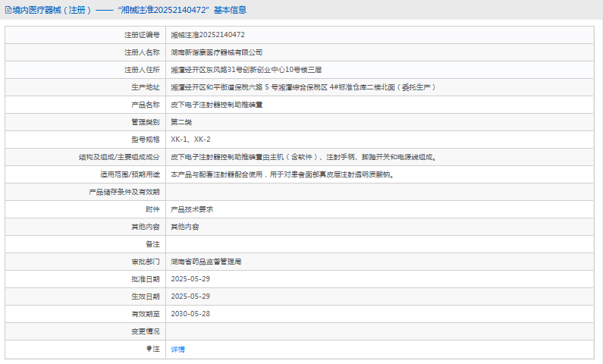Click the 其他内容 row label
Viewport: 603px width, 364px height.
146,227
